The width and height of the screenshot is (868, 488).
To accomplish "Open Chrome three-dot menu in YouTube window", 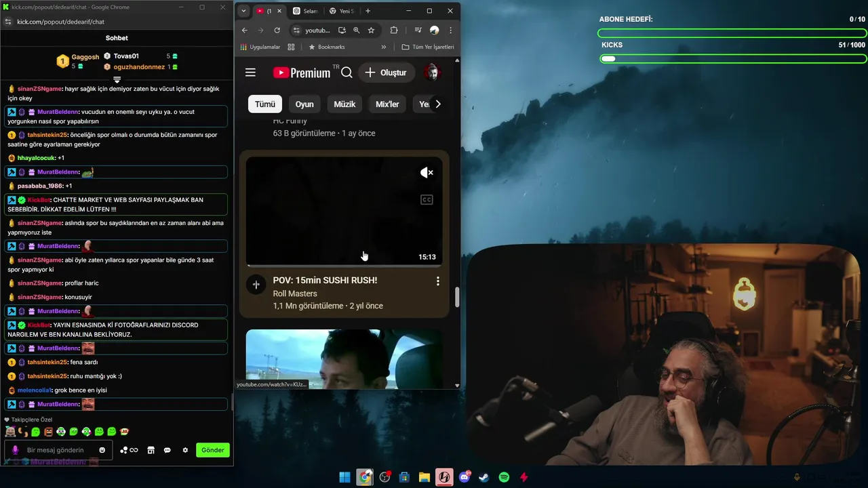I will [x=450, y=30].
